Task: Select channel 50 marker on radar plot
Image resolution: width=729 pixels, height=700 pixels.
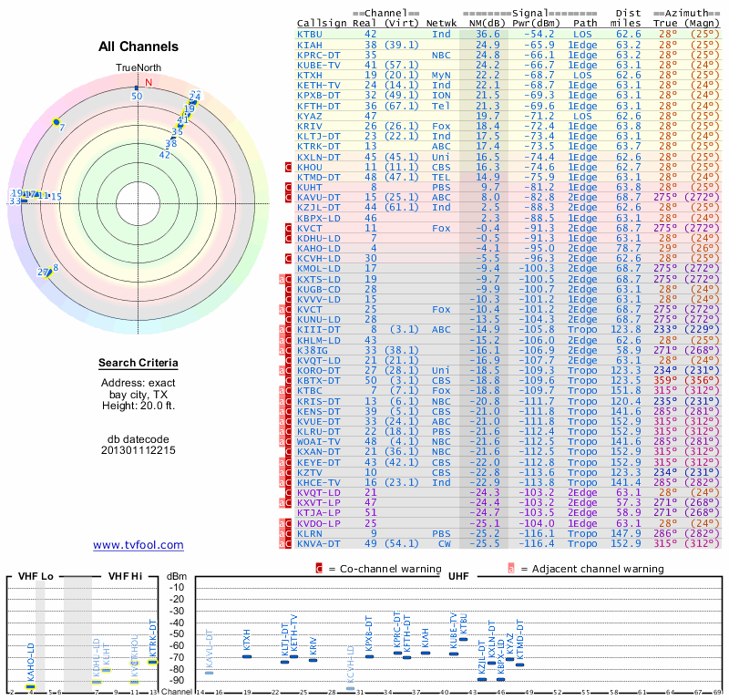Action: (137, 94)
